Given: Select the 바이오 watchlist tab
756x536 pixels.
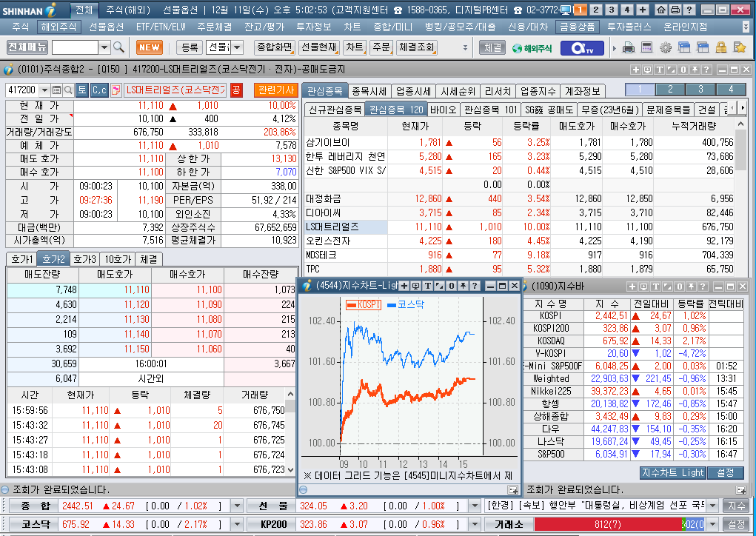Looking at the screenshot, I should click(443, 110).
